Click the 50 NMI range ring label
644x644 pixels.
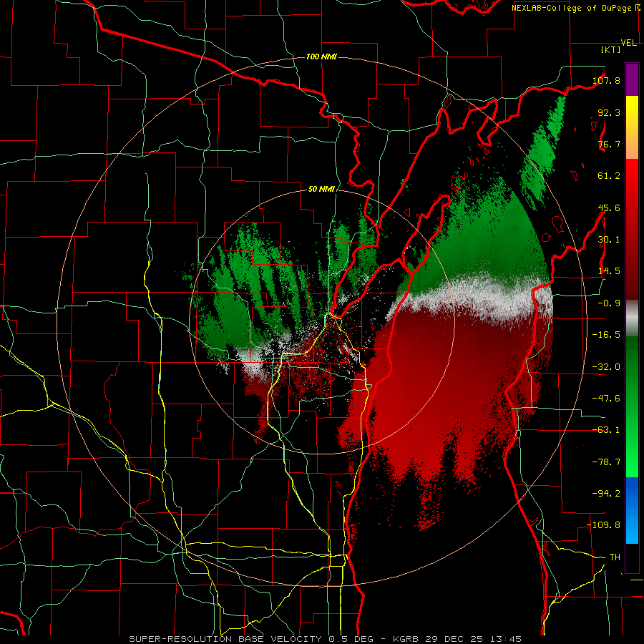click(321, 190)
